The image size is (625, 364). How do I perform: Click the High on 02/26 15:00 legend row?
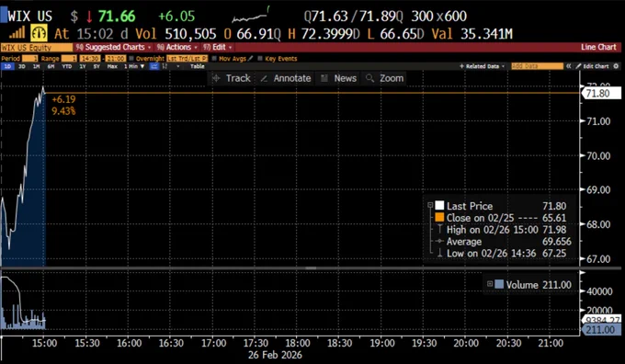point(501,230)
